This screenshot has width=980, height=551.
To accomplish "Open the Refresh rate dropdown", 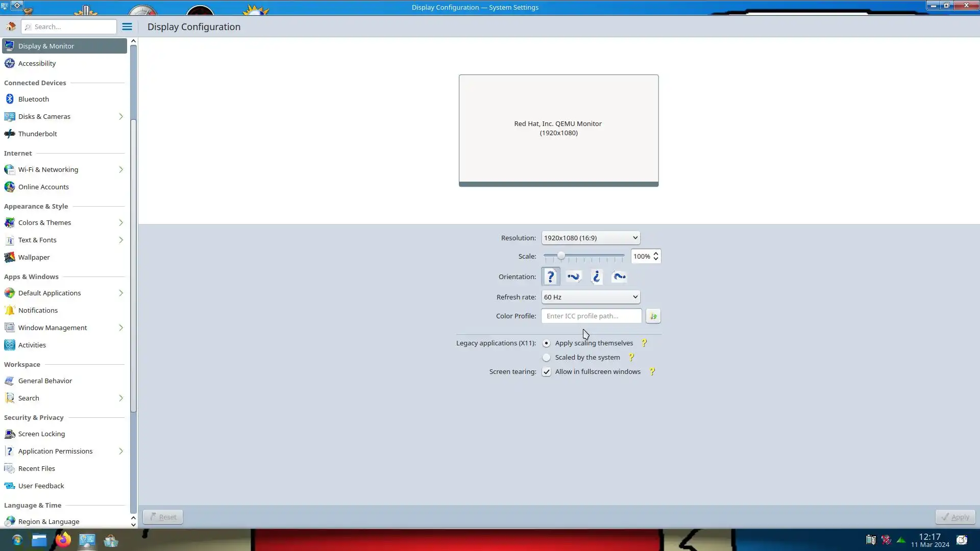I will [x=590, y=297].
